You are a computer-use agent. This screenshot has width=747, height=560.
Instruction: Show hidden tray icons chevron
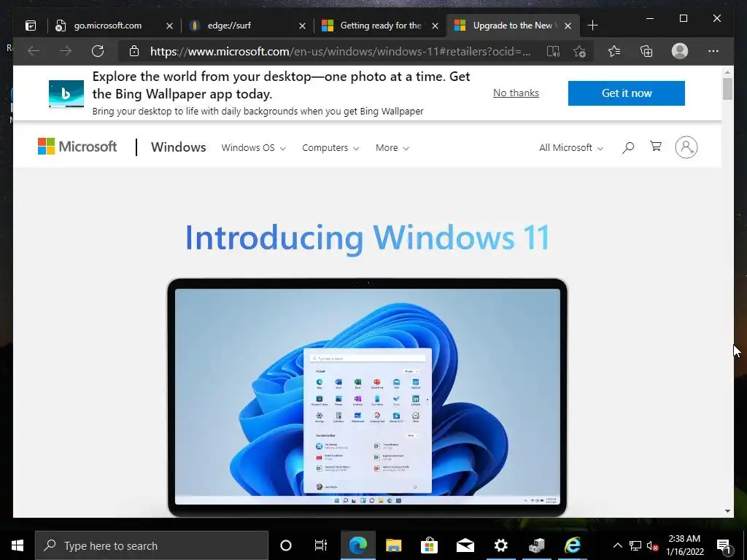[617, 545]
